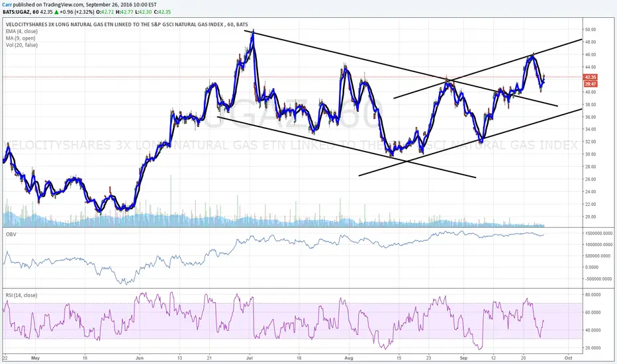The image size is (617, 364).
Task: Click the 60.0000 RSI axis value
Action: pyautogui.click(x=593, y=312)
